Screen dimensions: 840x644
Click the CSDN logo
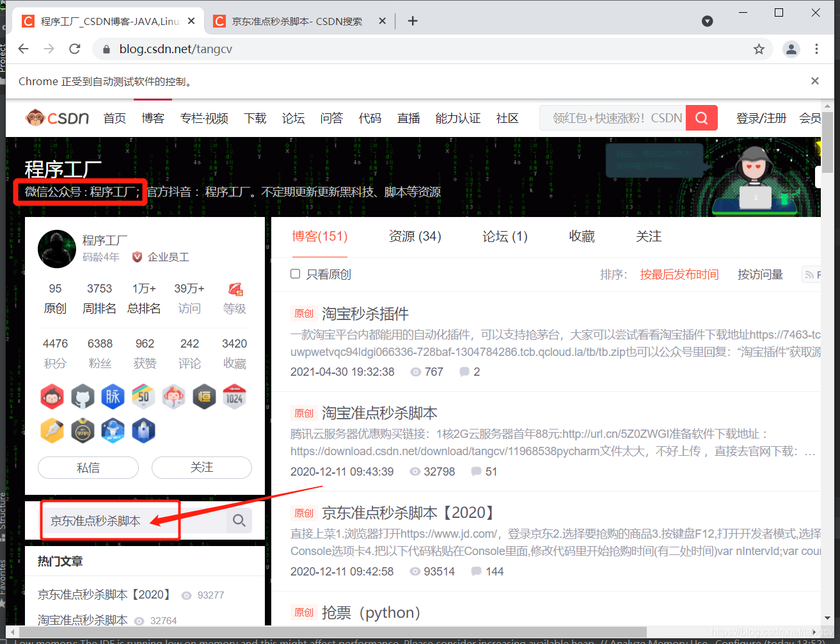coord(57,118)
